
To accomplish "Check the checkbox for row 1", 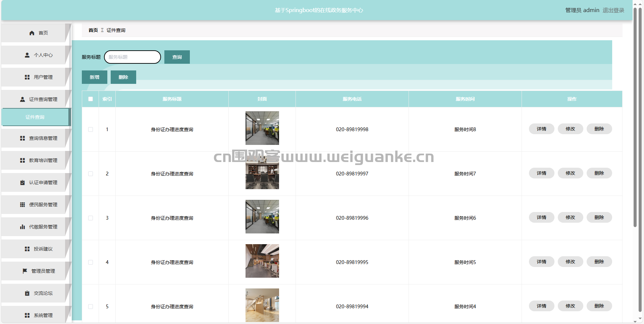I will pos(91,129).
